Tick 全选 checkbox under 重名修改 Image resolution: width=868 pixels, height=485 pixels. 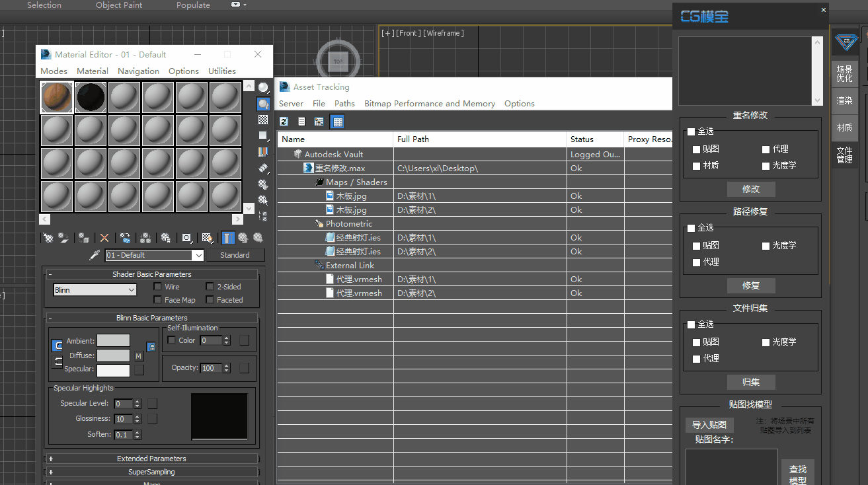coord(691,131)
